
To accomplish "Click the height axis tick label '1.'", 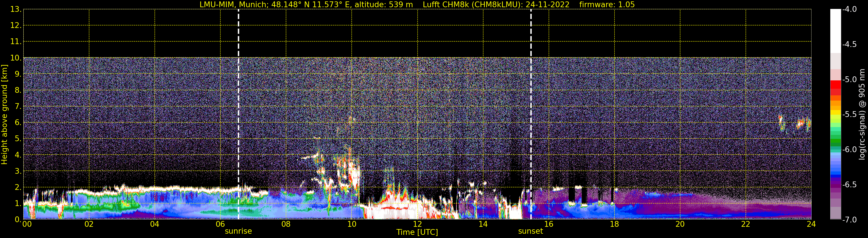I will (x=18, y=204).
